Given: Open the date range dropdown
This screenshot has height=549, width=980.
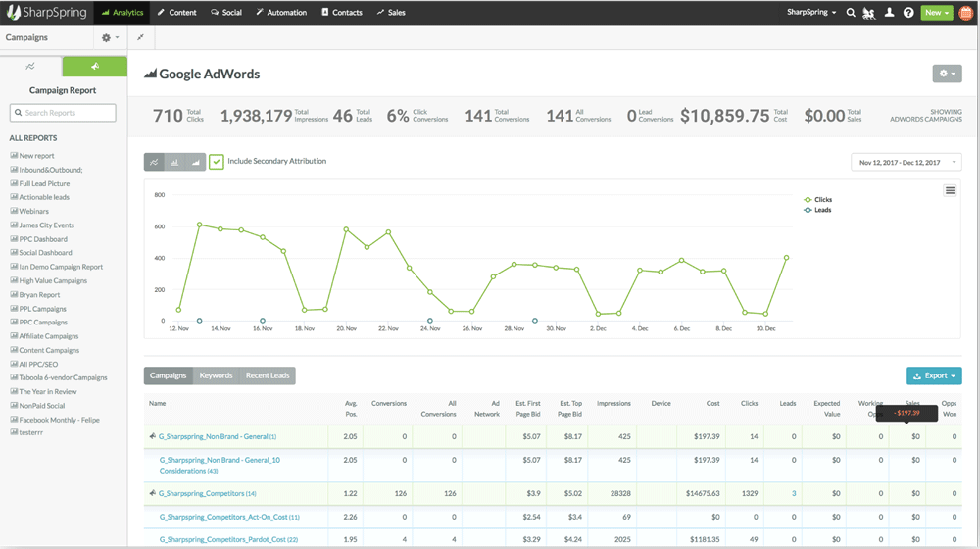Looking at the screenshot, I should click(x=906, y=162).
